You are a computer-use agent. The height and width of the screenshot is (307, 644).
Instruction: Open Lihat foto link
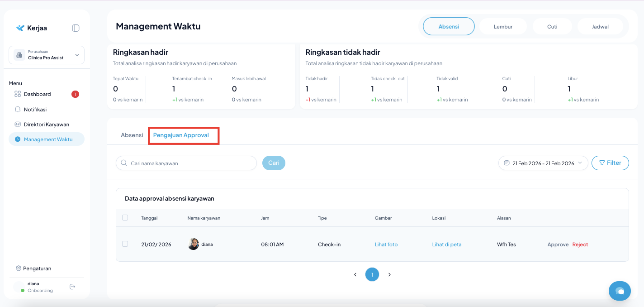(386, 245)
